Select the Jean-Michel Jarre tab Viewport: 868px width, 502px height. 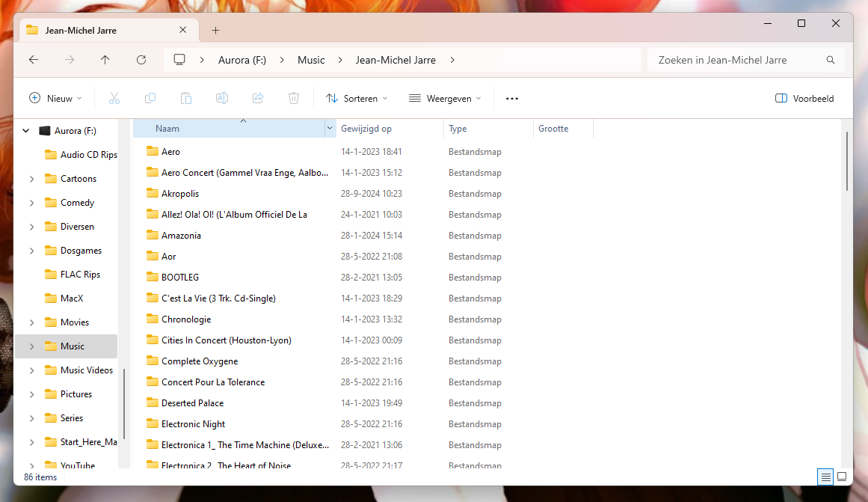coord(108,31)
